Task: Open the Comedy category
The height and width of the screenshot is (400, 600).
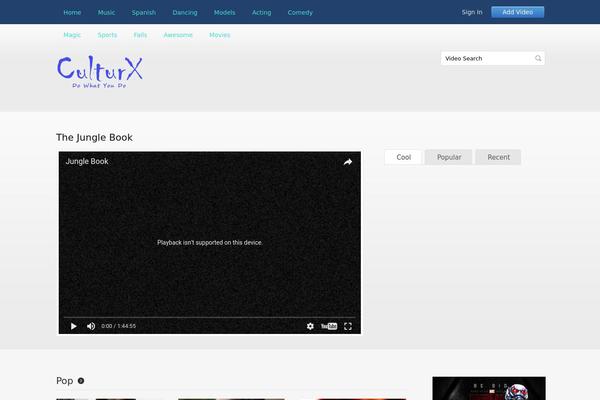Action: click(300, 13)
